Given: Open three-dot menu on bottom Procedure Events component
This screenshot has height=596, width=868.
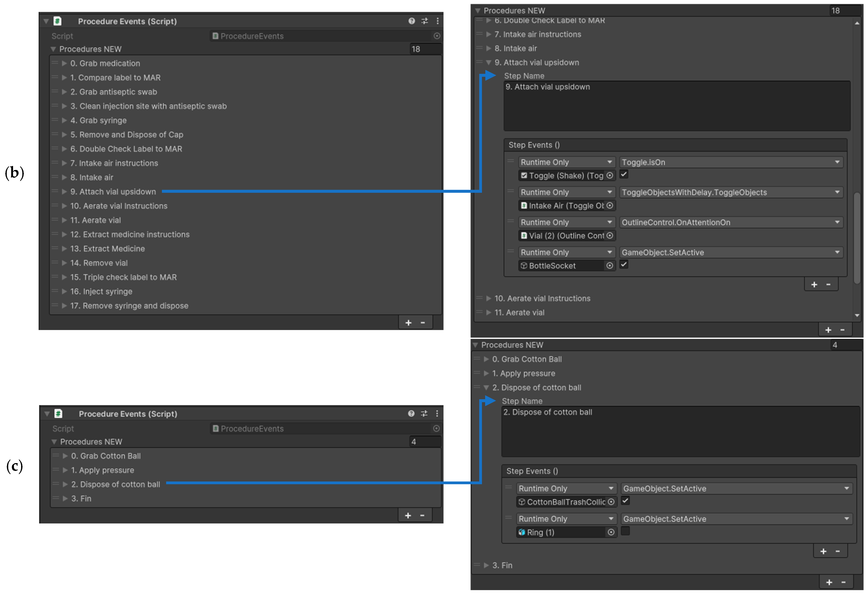Looking at the screenshot, I should [x=437, y=413].
